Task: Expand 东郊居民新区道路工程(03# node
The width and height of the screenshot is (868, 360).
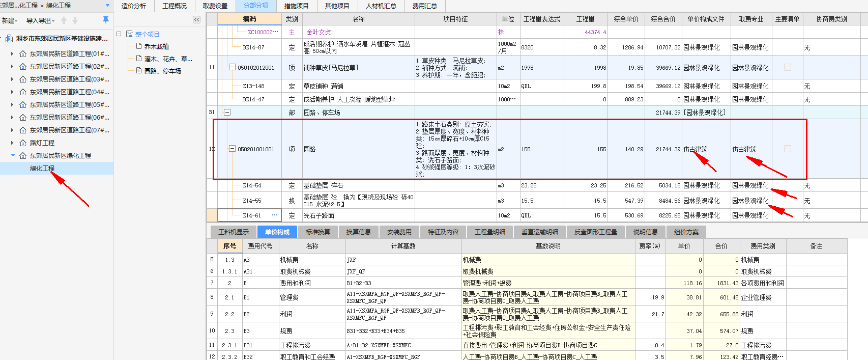Action: [12, 79]
